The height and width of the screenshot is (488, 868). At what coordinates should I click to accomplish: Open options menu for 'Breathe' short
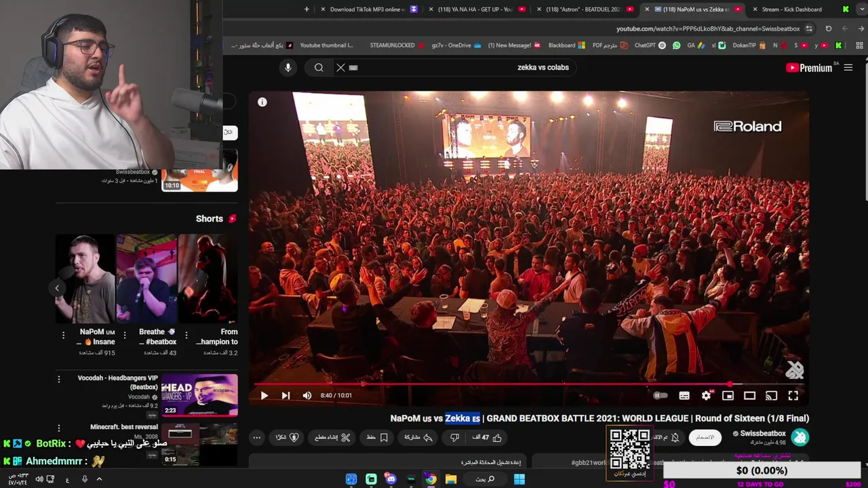[x=124, y=335]
